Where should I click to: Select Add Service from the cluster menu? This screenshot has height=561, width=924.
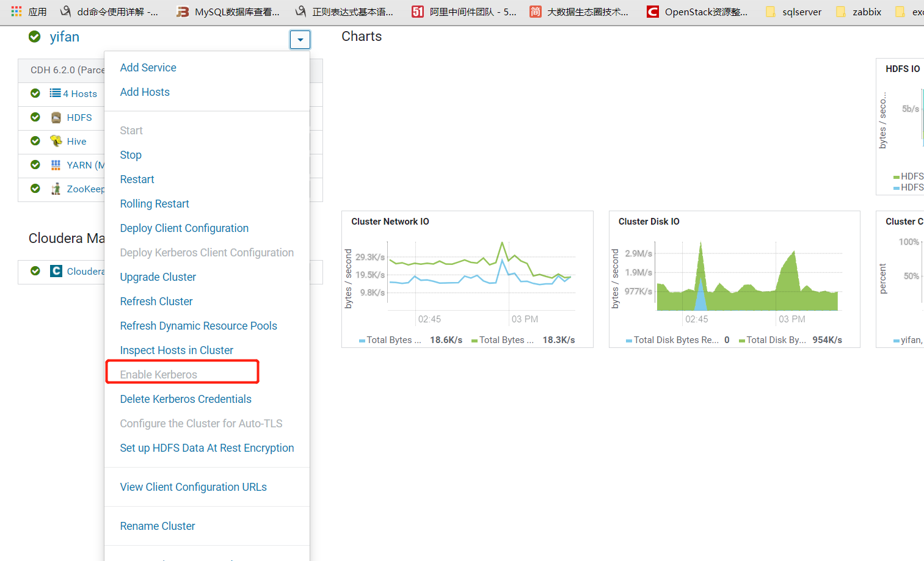coord(148,68)
